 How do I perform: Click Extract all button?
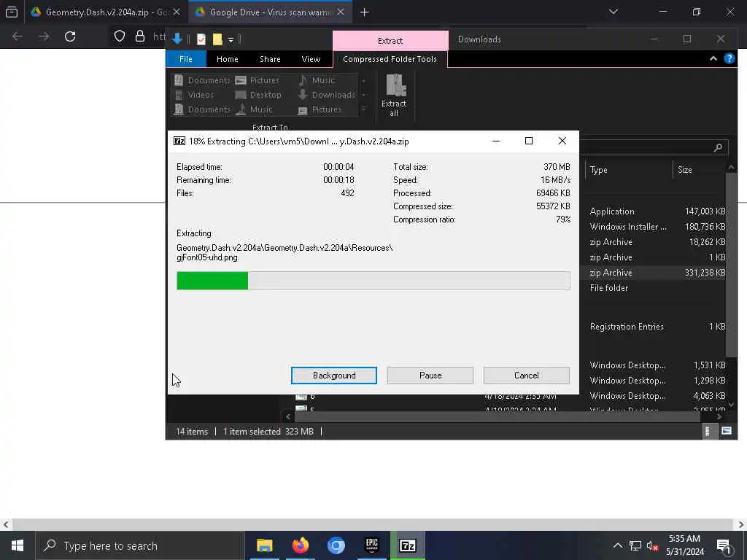point(394,96)
